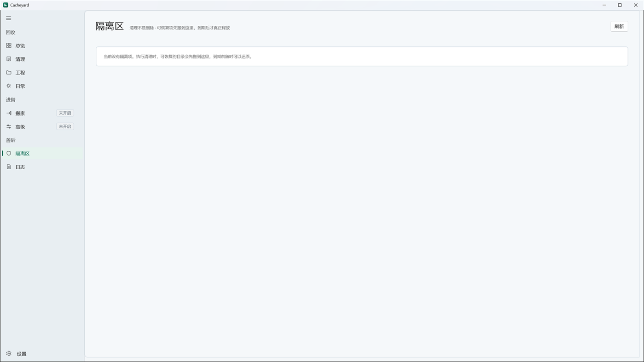Screen dimensions: 644x362
Task: Open 设置 settings
Action: (x=42, y=354)
